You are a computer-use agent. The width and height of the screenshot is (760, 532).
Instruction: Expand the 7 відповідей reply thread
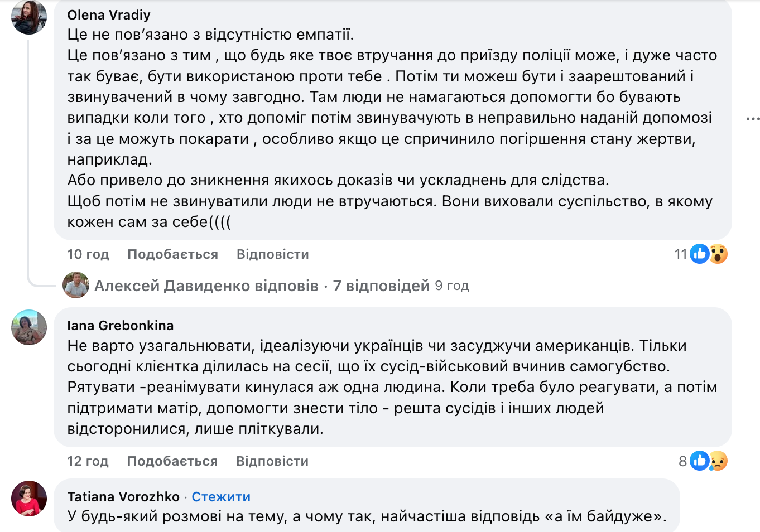click(381, 286)
